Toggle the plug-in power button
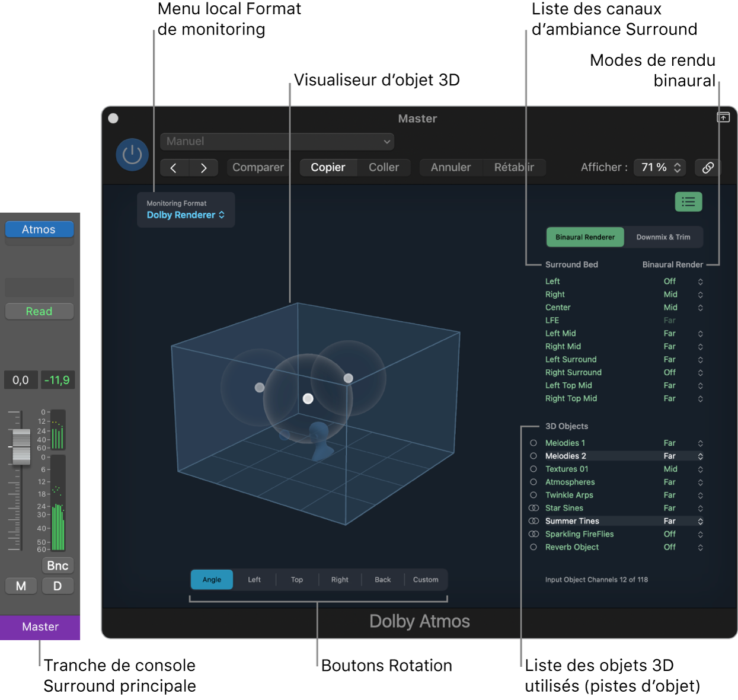This screenshot has height=700, width=738. (132, 155)
